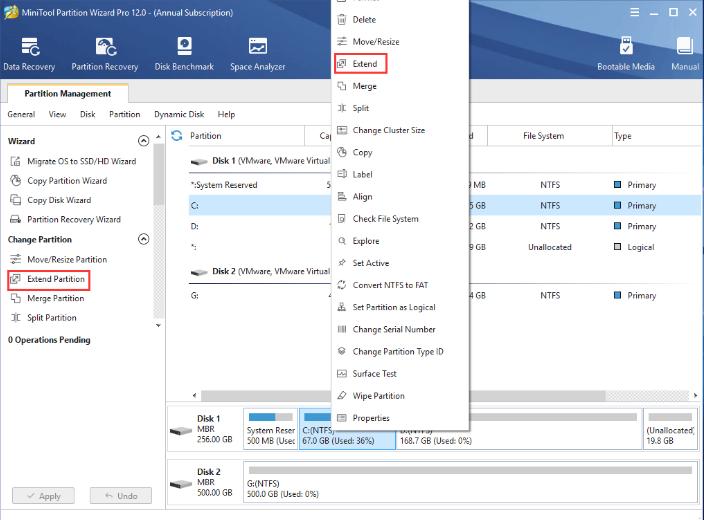Click Move/Resize Partition in the sidebar

click(x=59, y=259)
